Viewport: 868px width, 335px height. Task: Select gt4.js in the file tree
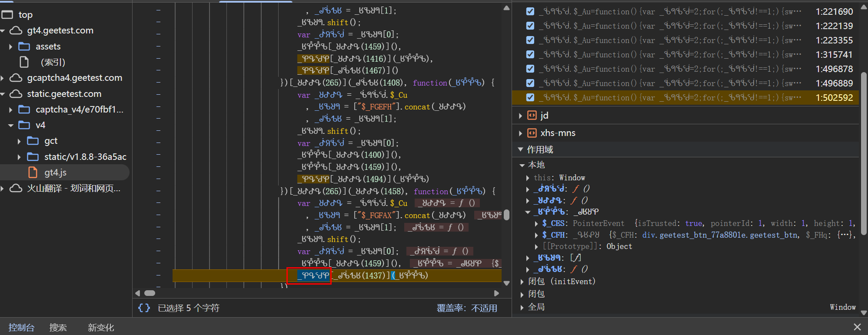point(65,172)
